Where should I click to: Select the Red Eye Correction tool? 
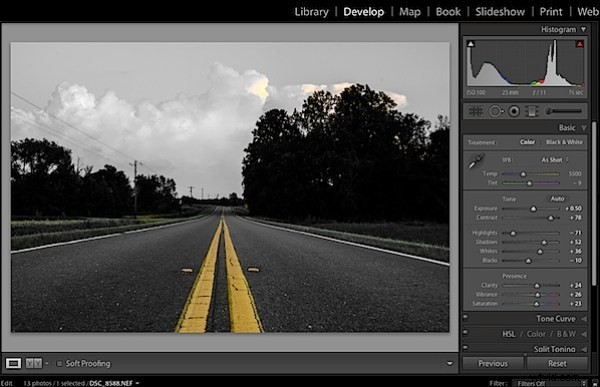[x=514, y=111]
